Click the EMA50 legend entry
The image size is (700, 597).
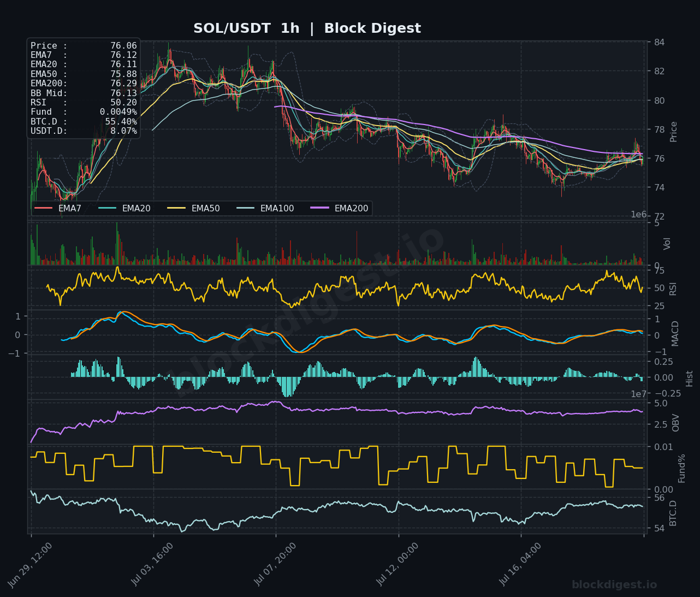194,208
